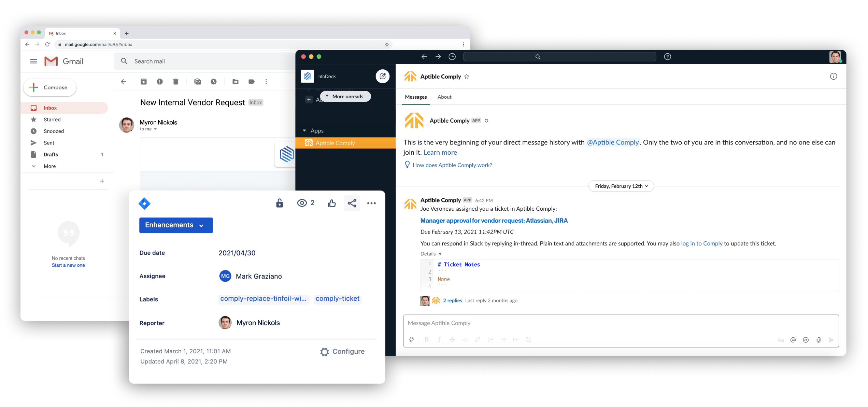
Task: Click More unreads button in Slack
Action: (x=345, y=97)
